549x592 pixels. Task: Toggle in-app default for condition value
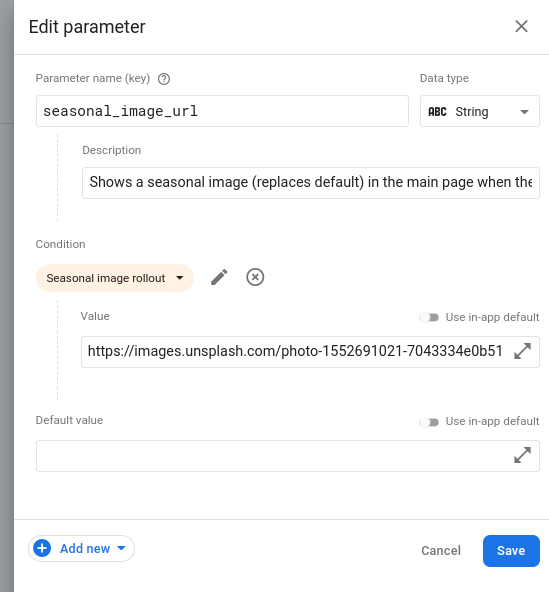(429, 318)
